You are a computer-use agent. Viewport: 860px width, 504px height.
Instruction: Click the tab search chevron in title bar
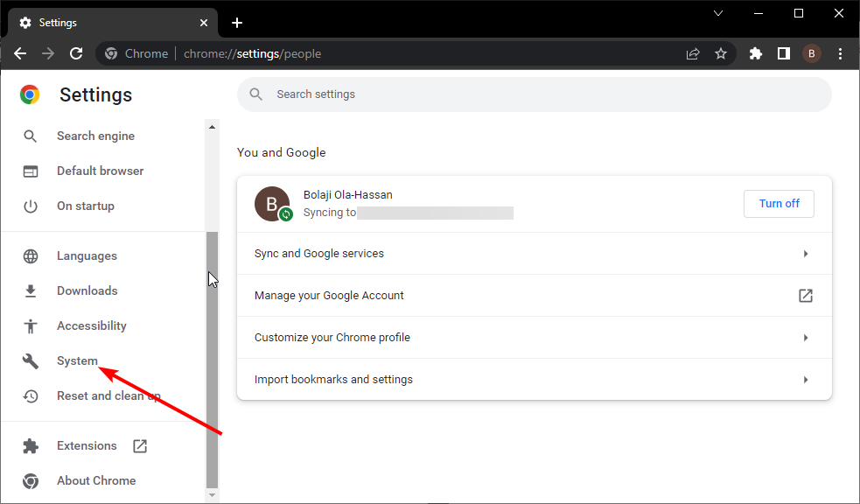(x=718, y=13)
